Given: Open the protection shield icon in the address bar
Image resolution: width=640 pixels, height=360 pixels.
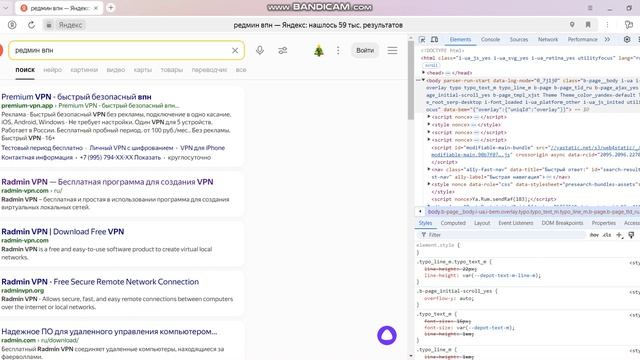Looking at the screenshot, I should [x=12, y=25].
